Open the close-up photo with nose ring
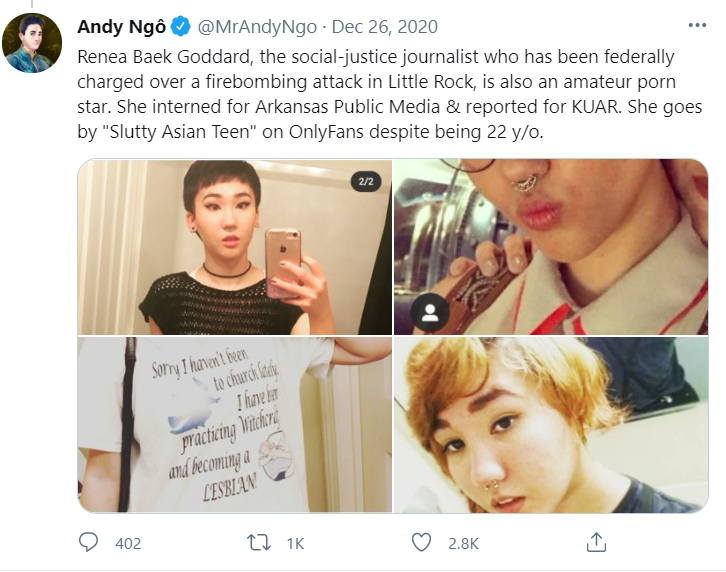Viewport: 726px width, 572px height. coord(551,247)
